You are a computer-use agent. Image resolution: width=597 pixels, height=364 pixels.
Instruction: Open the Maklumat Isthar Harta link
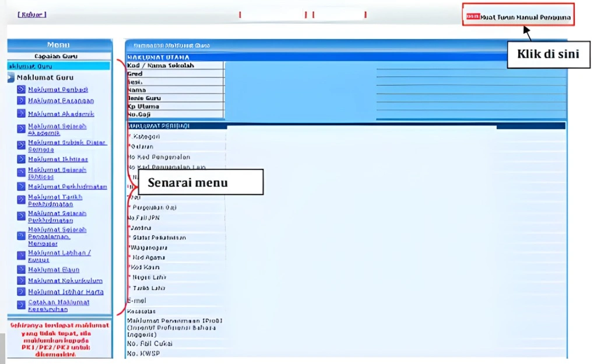(x=65, y=292)
